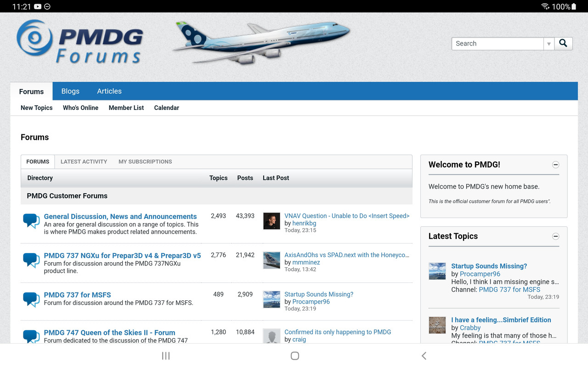This screenshot has height=368, width=588.
Task: Click the PMDG Customer Forums category heading
Action: tap(67, 196)
